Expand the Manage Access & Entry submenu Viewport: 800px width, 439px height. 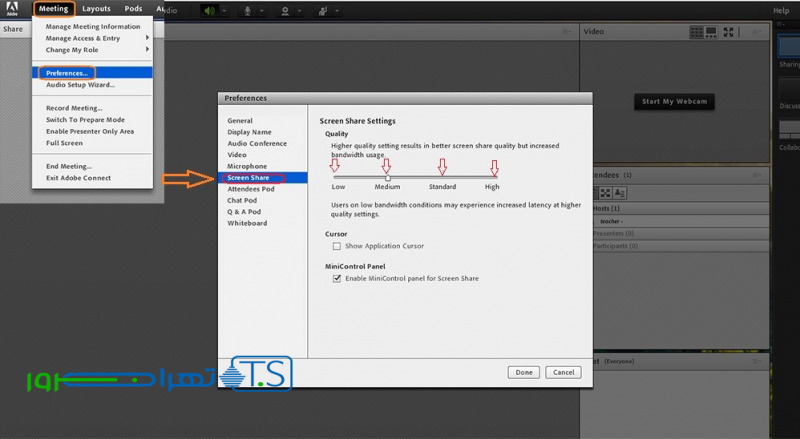[x=147, y=38]
